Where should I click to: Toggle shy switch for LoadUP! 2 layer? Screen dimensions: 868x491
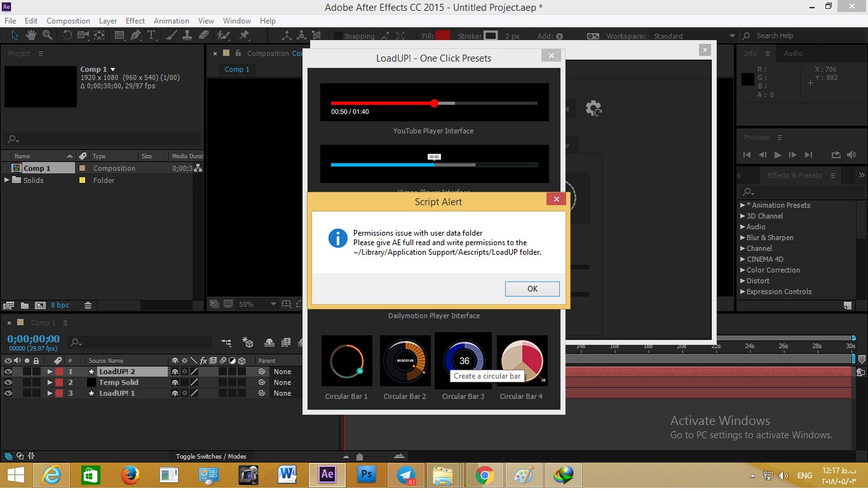coord(175,372)
